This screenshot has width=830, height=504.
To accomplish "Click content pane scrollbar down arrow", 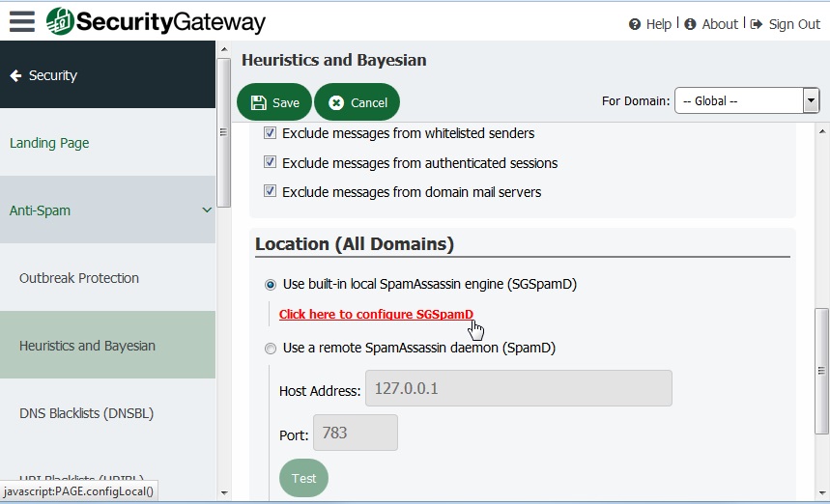I will [821, 492].
